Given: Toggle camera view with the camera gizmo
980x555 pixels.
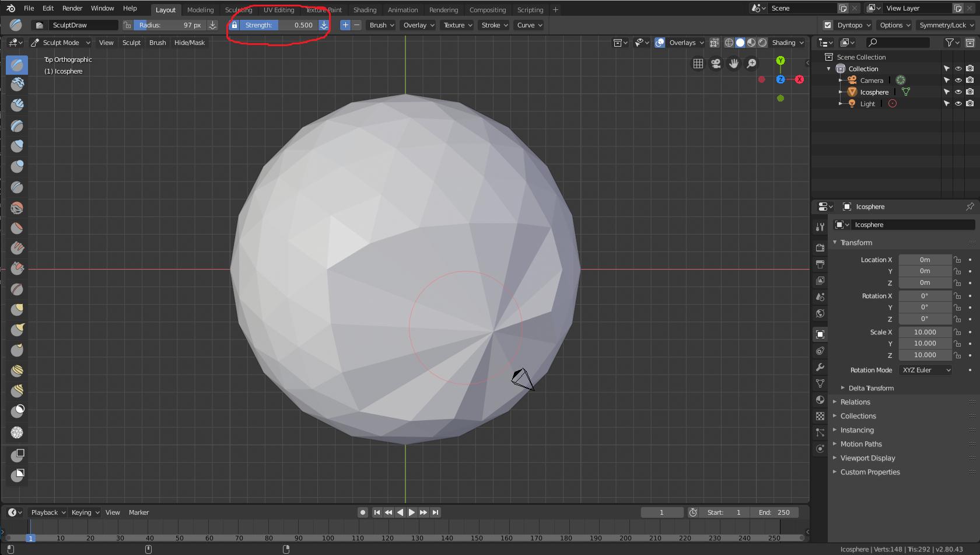Looking at the screenshot, I should point(716,63).
